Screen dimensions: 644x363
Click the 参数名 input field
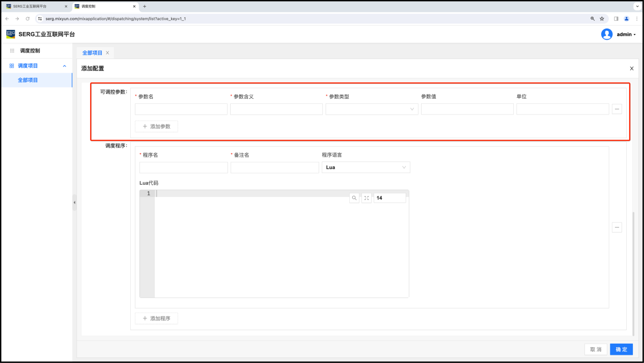[x=181, y=109]
